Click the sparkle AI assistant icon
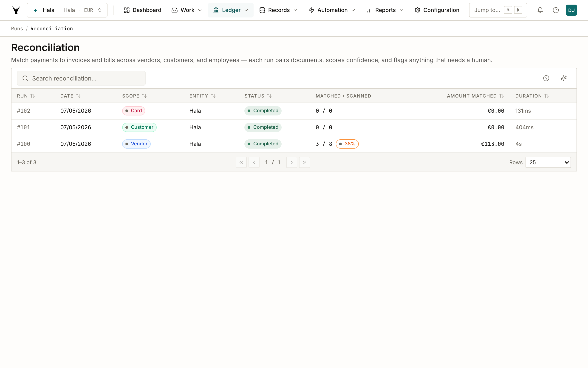 563,78
